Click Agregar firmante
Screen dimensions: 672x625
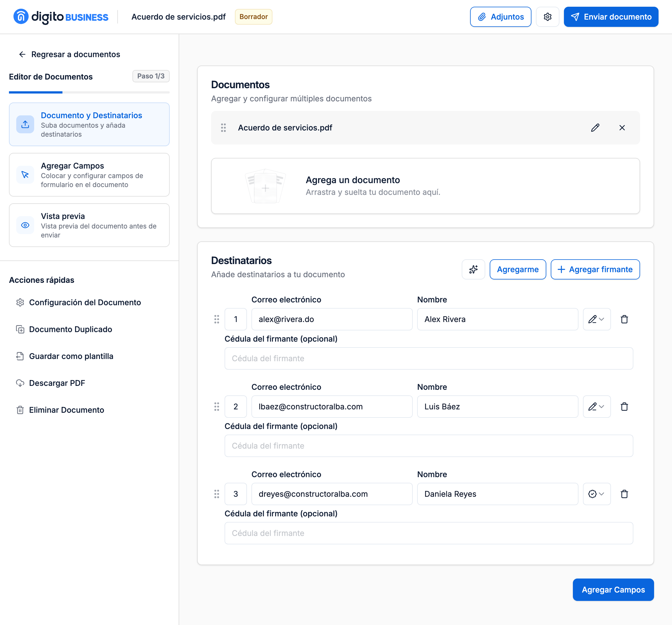click(x=595, y=269)
